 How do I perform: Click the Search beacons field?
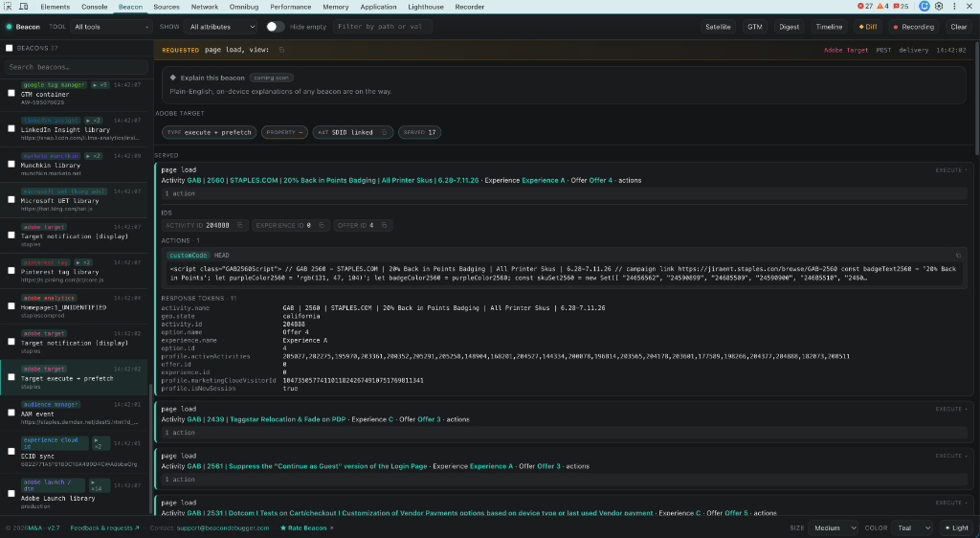(76, 67)
